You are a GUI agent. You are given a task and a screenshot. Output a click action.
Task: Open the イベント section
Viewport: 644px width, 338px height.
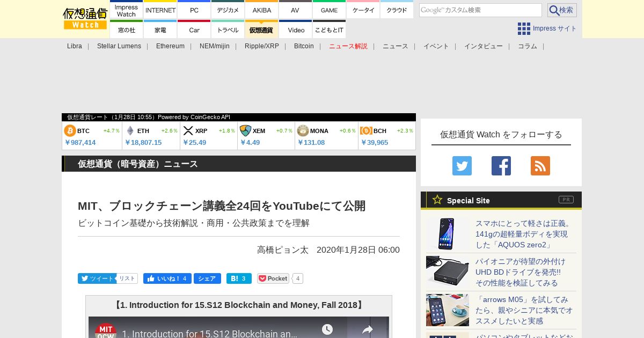click(x=436, y=46)
